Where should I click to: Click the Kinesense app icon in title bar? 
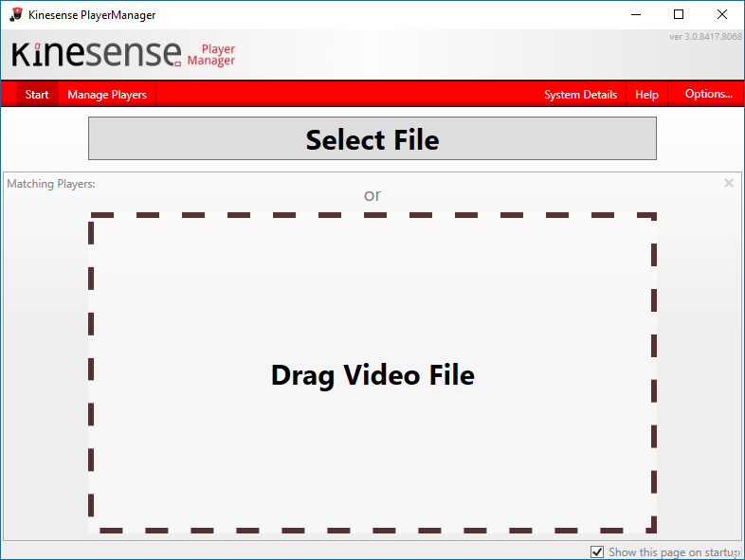click(15, 14)
